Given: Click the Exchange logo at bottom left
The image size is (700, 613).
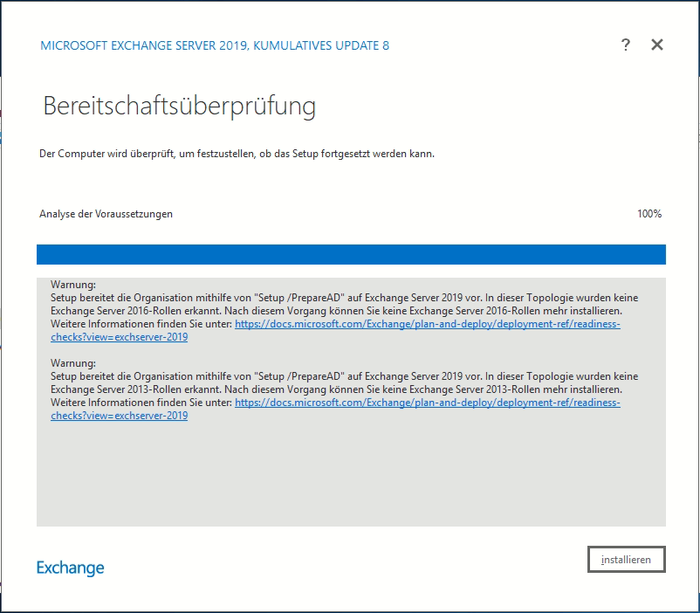Looking at the screenshot, I should (70, 568).
